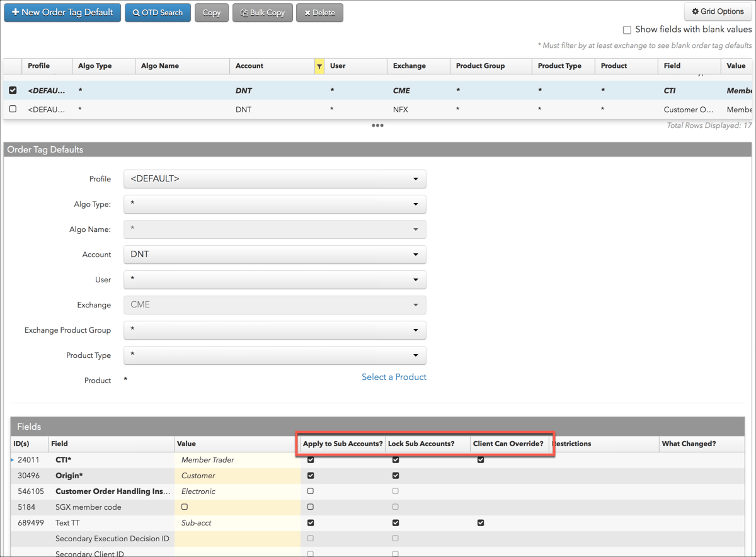Toggle Apply to Sub Accounts for CTI
756x557 pixels.
pos(311,460)
